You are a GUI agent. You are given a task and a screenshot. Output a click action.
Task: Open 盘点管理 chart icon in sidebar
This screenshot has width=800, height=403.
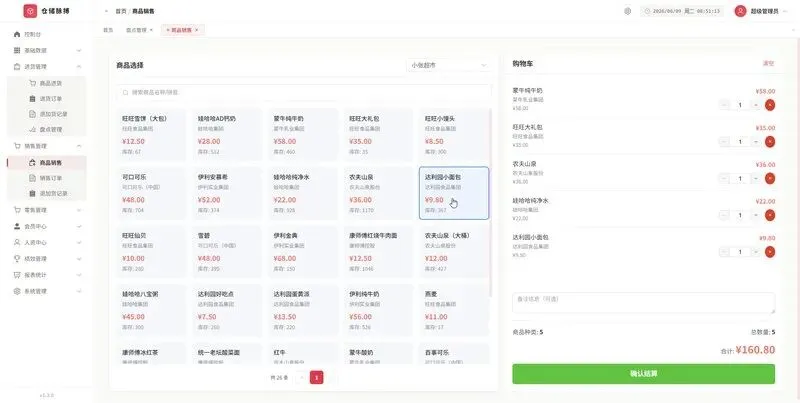[x=33, y=130]
